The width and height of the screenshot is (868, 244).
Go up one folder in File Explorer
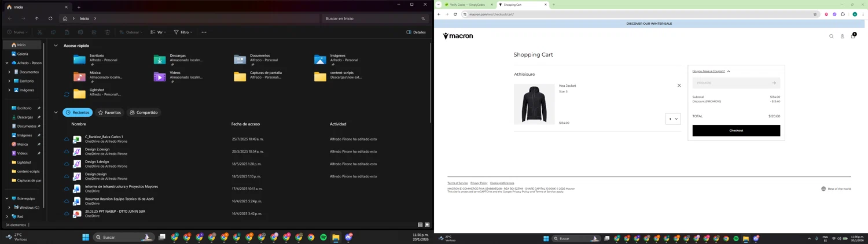37,19
